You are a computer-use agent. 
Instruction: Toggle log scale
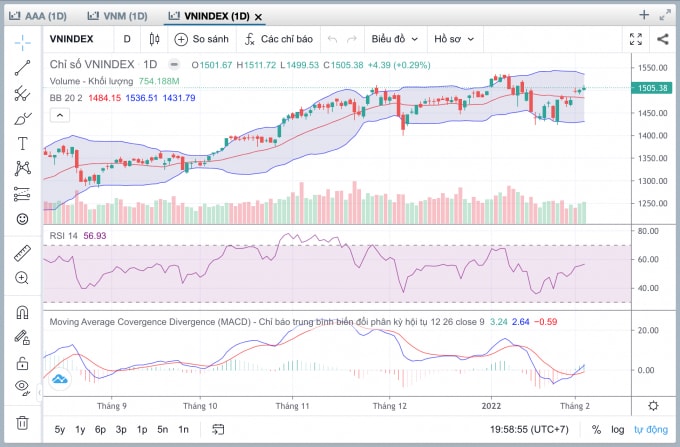[x=618, y=430]
